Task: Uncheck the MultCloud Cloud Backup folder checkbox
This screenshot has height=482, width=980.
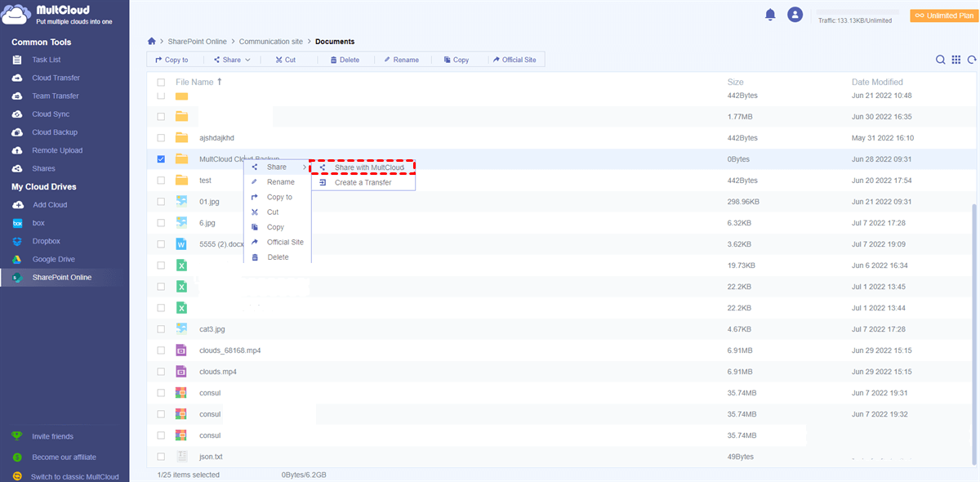Action: [161, 159]
